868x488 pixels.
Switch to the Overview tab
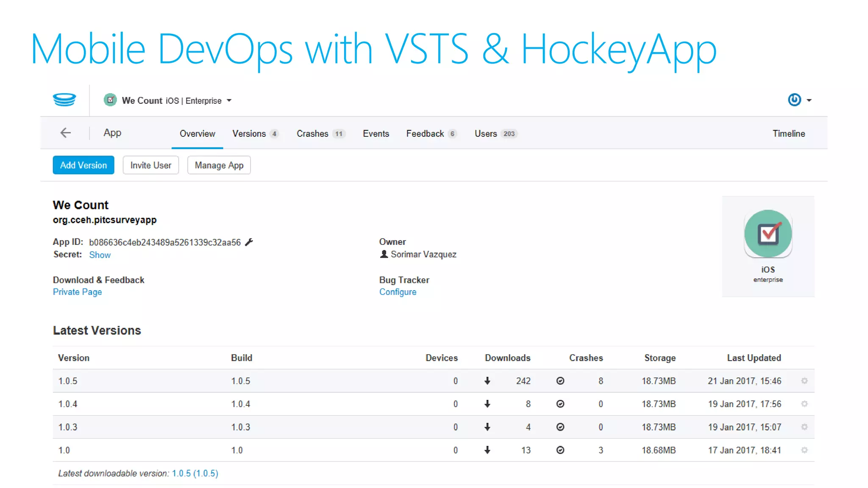198,133
